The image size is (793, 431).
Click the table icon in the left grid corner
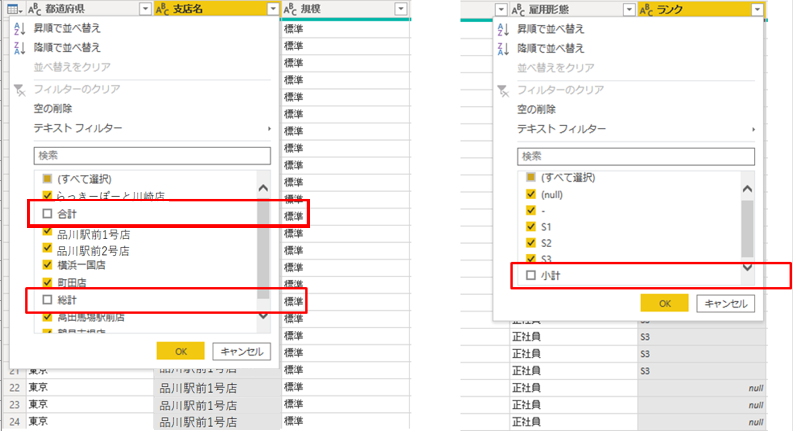click(13, 9)
